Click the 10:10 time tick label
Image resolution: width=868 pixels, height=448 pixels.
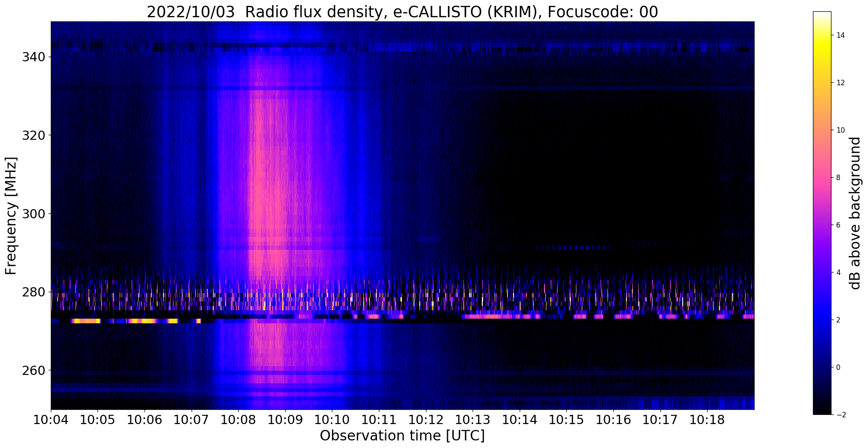tap(332, 420)
